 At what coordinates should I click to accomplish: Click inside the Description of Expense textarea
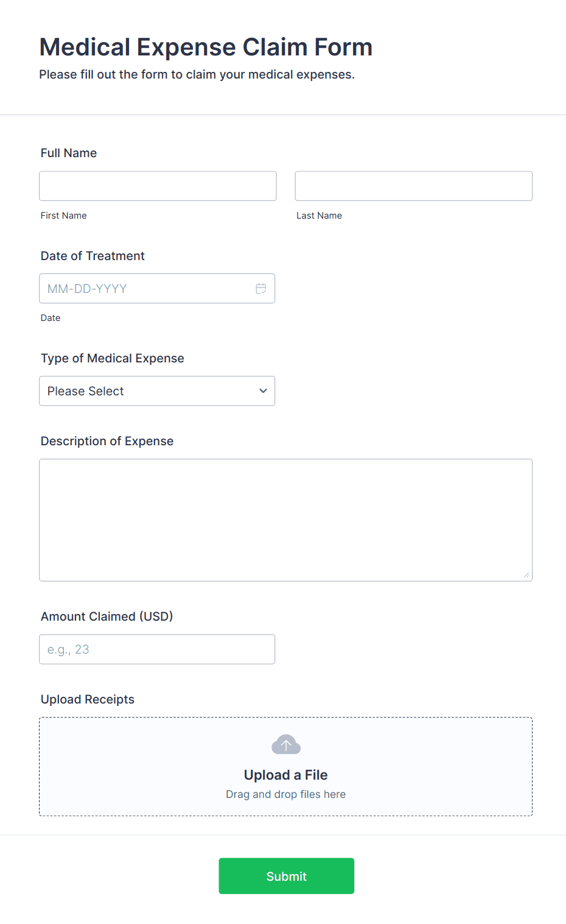285,520
